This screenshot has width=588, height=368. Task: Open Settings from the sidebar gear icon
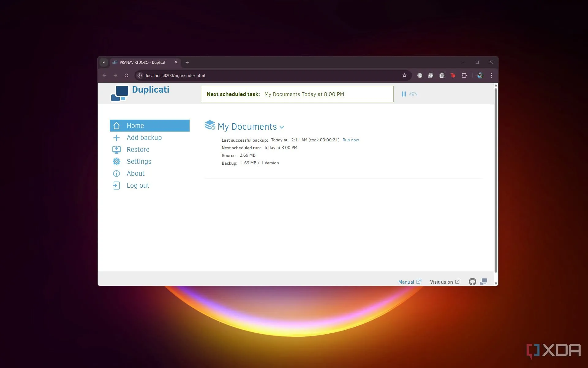[x=116, y=161]
